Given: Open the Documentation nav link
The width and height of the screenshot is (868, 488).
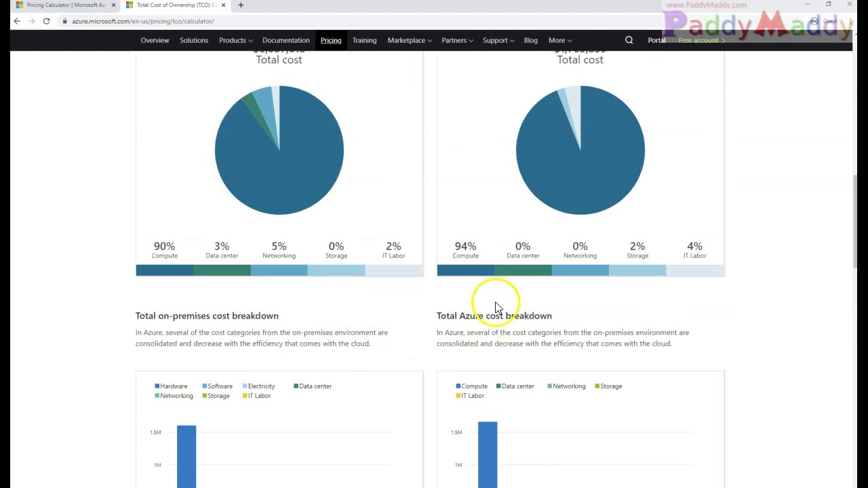Looking at the screenshot, I should 285,40.
